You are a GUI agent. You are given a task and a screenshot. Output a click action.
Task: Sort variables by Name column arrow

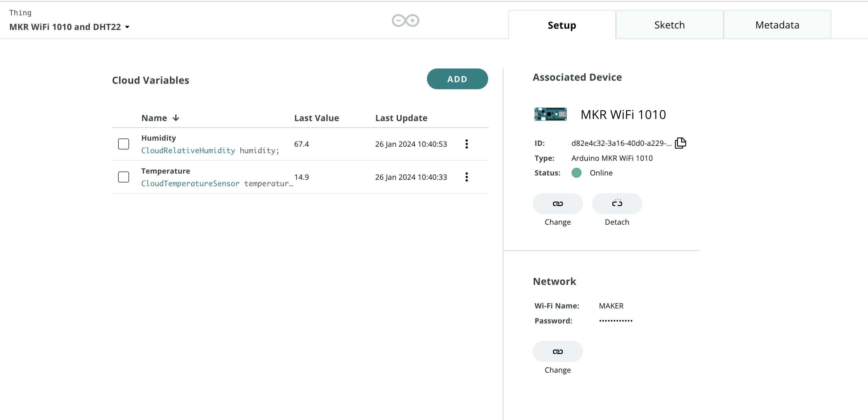click(176, 118)
